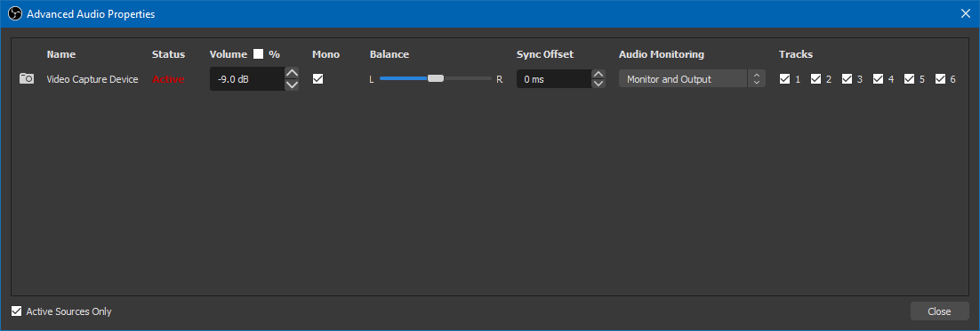Close the Advanced Audio Properties window
The image size is (980, 331).
(x=966, y=13)
